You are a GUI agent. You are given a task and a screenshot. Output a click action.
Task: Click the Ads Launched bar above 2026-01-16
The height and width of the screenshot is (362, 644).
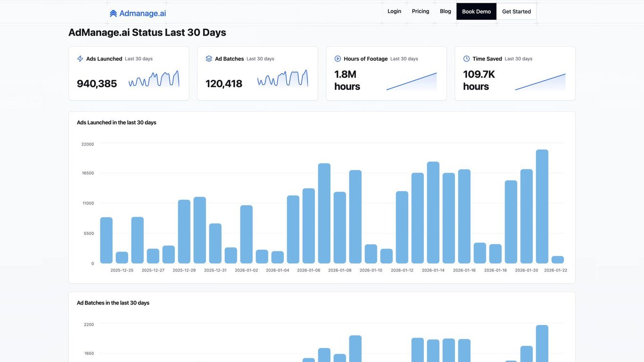(464, 216)
